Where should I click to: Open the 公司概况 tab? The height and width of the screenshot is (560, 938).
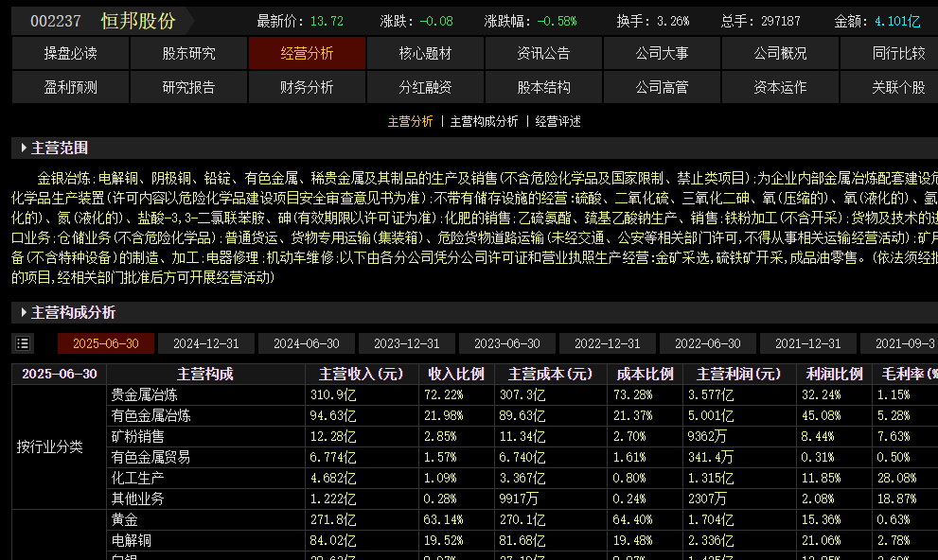(780, 53)
